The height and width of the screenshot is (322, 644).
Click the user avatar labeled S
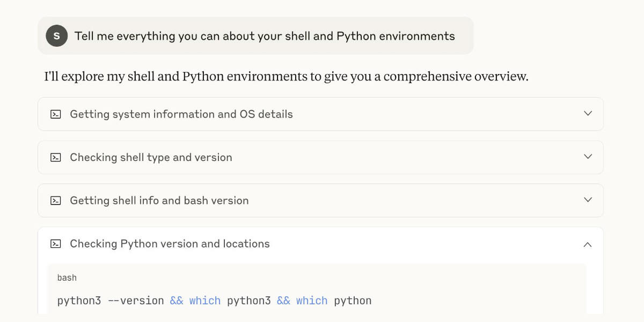tap(57, 36)
